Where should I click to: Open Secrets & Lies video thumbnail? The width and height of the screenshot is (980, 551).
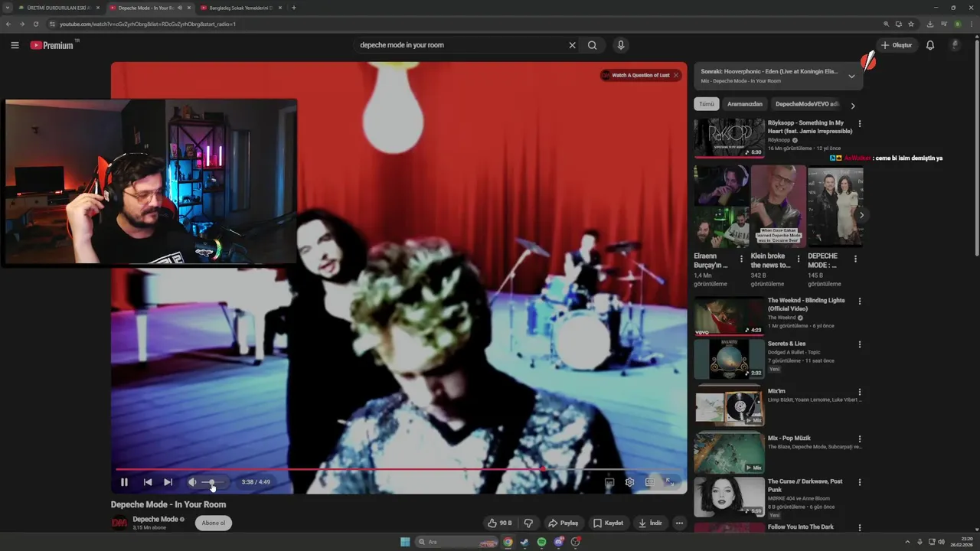coord(730,359)
